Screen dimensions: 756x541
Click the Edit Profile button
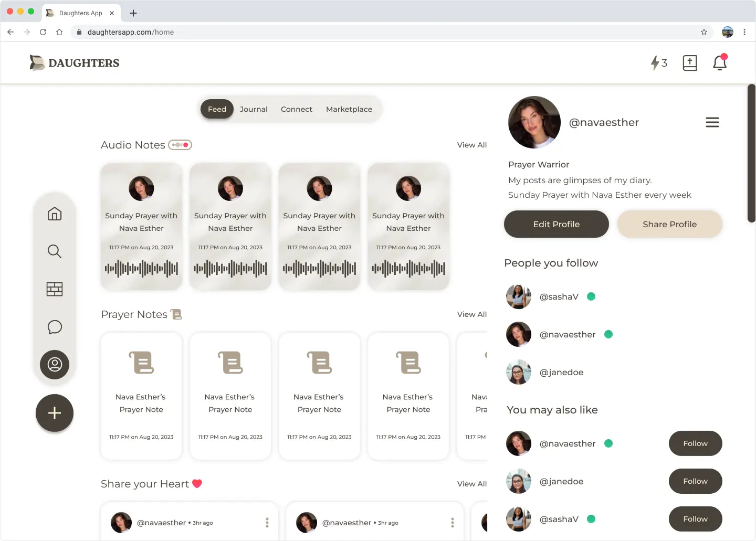(x=556, y=224)
